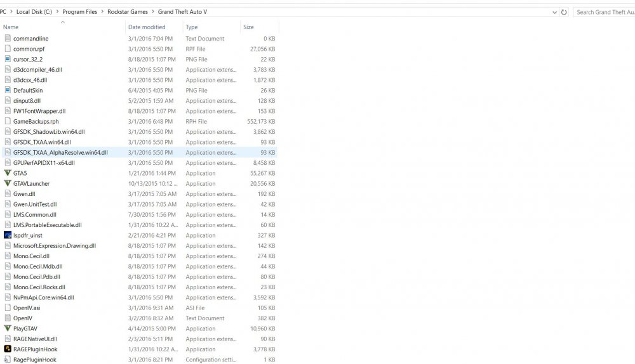
Task: Go to Program Files breadcrumb
Action: tap(80, 12)
